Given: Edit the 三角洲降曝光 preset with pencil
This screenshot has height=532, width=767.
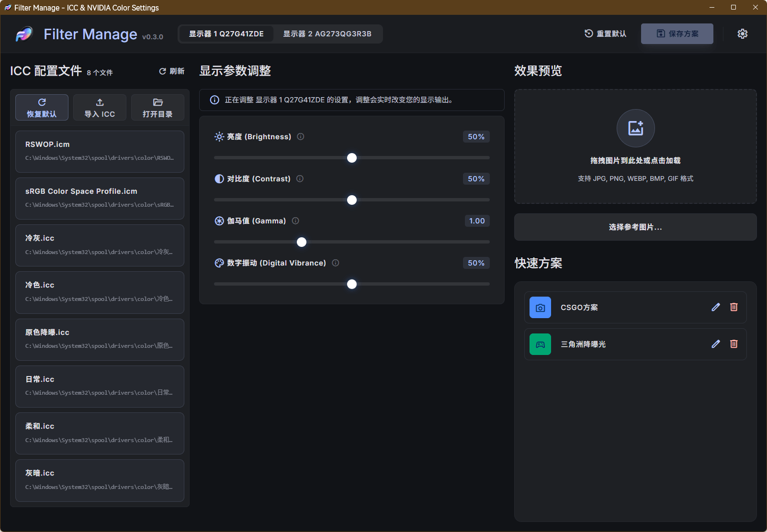Looking at the screenshot, I should pos(716,344).
